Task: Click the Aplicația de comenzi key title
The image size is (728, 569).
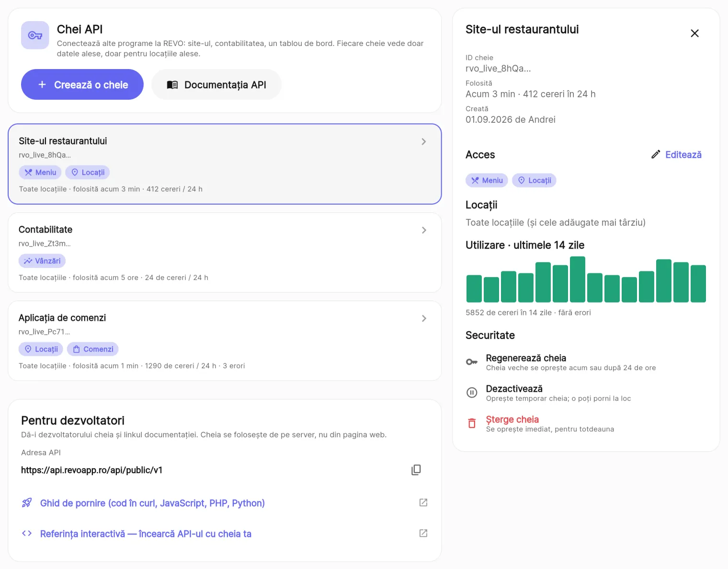Action: (x=62, y=318)
